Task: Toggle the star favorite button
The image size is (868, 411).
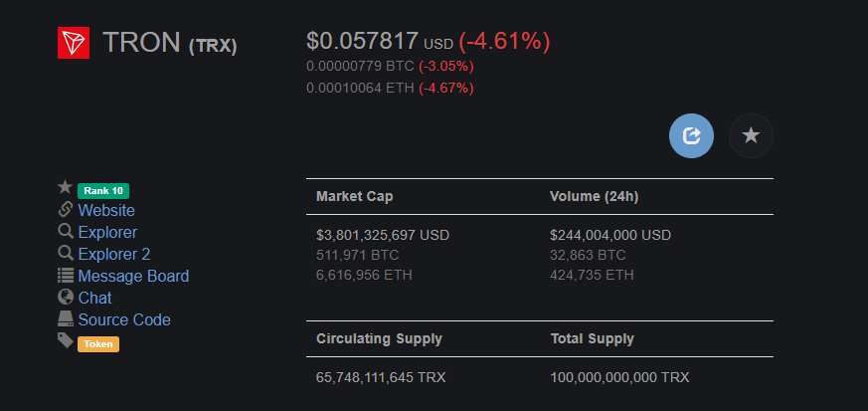Action: [751, 135]
